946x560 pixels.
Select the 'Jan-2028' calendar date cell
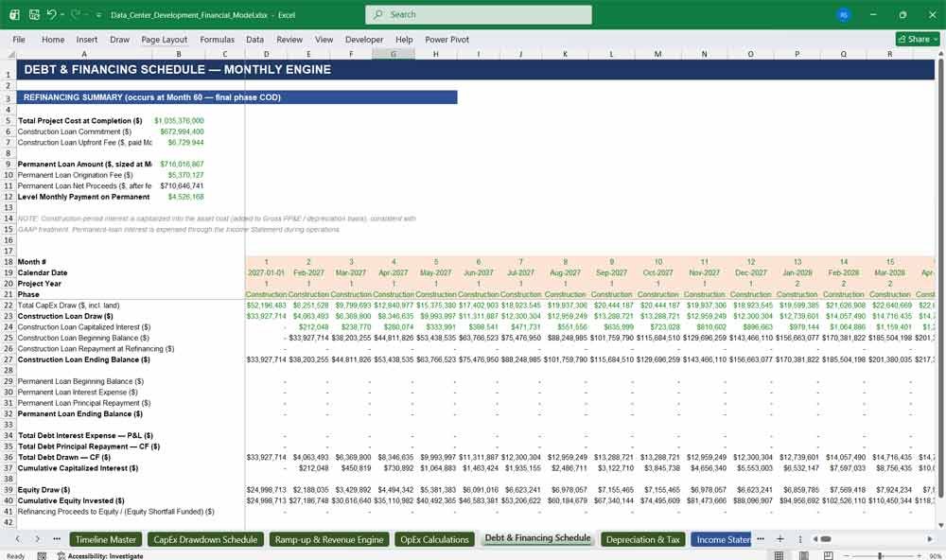tap(797, 272)
